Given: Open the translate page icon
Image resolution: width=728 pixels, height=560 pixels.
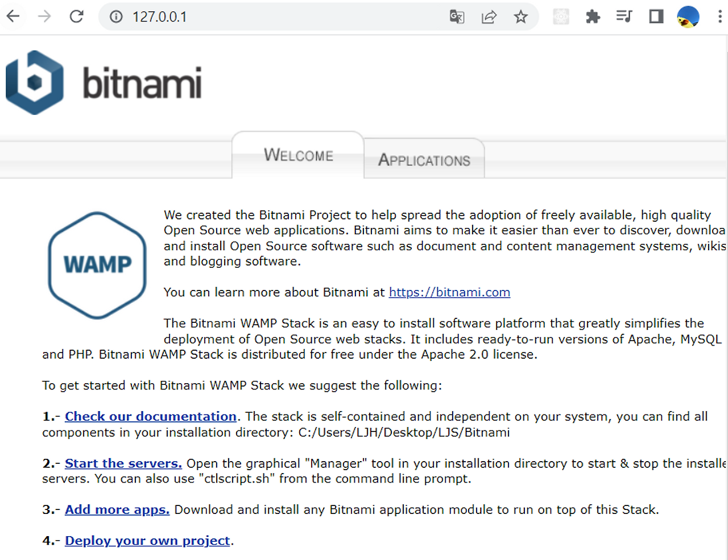Looking at the screenshot, I should pos(457,17).
